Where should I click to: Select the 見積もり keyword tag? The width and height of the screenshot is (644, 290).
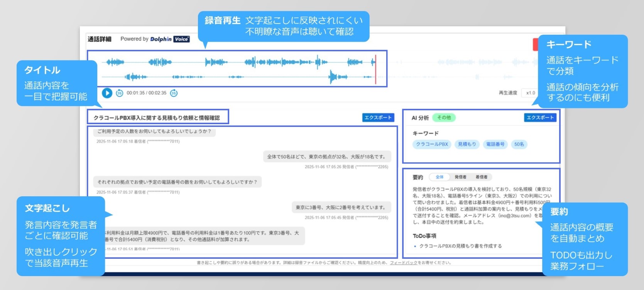[467, 144]
